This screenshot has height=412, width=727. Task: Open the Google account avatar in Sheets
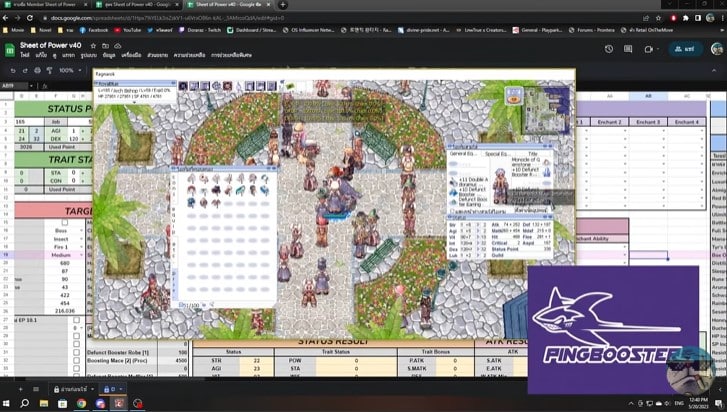(x=717, y=49)
